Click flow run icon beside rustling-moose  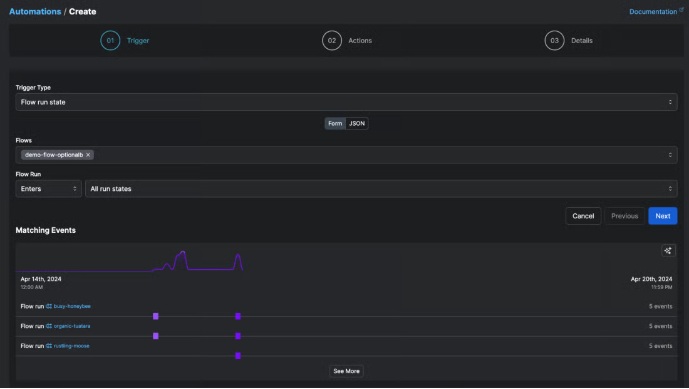(x=49, y=346)
